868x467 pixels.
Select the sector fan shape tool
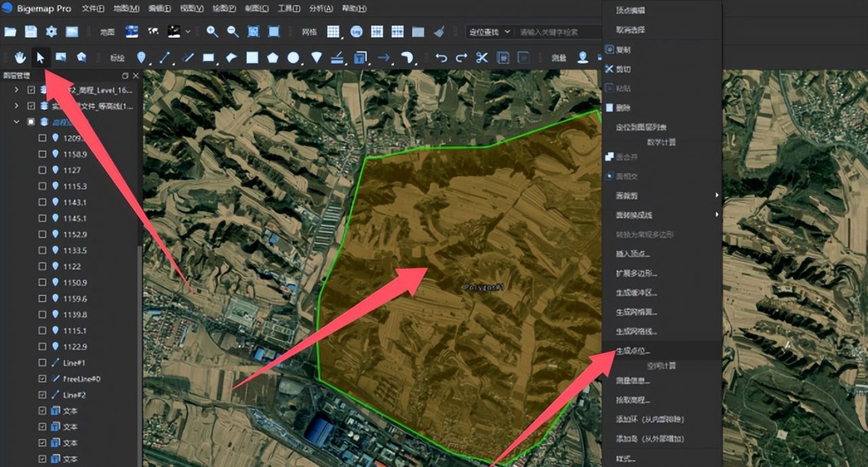tap(316, 58)
